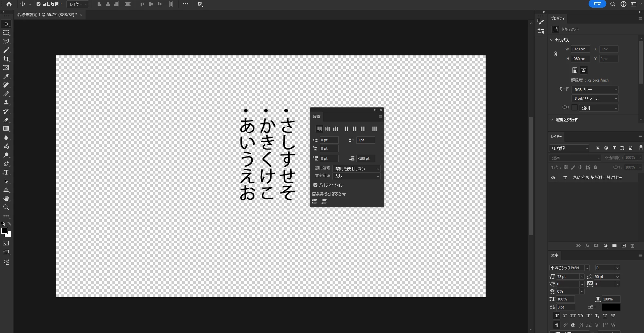Click the text color swatch in 文字 panel
The image size is (644, 333).
tap(611, 307)
